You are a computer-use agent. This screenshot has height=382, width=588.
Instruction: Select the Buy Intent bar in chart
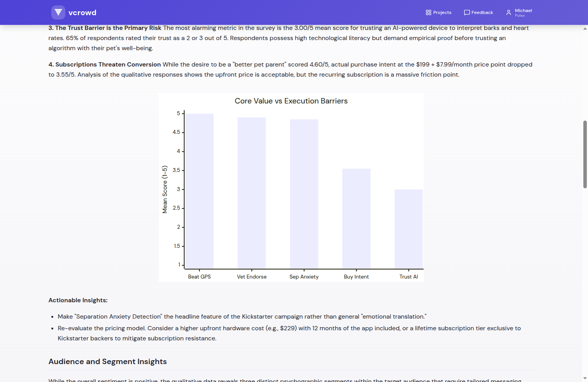(356, 219)
